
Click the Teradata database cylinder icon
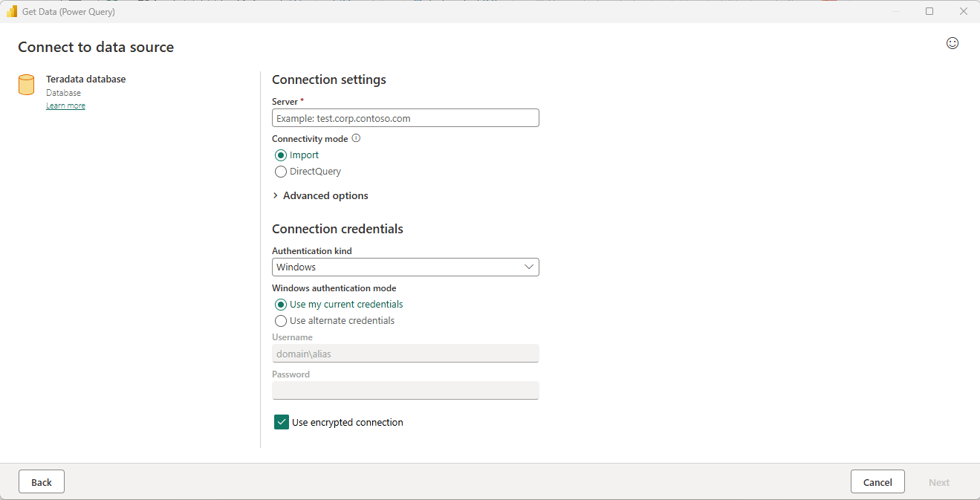point(26,85)
